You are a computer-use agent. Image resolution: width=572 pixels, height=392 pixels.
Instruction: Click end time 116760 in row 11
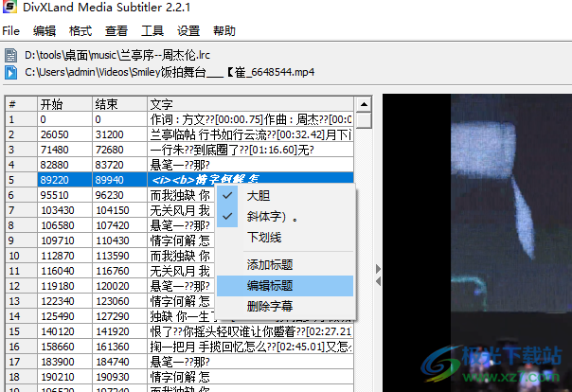[119, 271]
